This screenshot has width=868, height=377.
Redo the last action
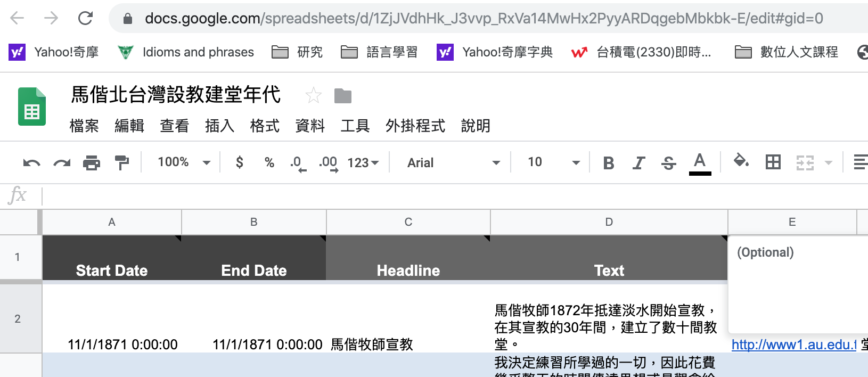(x=62, y=162)
